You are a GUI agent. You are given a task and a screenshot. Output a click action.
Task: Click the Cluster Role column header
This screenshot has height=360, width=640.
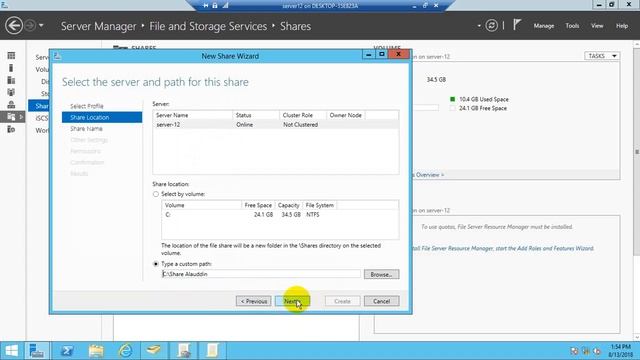(x=303, y=115)
